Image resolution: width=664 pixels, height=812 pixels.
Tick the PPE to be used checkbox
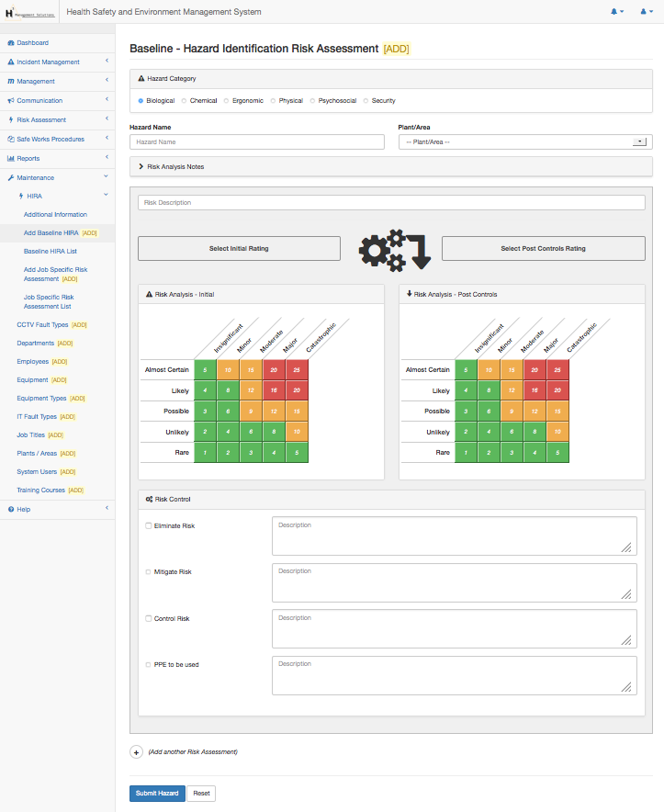tap(149, 664)
